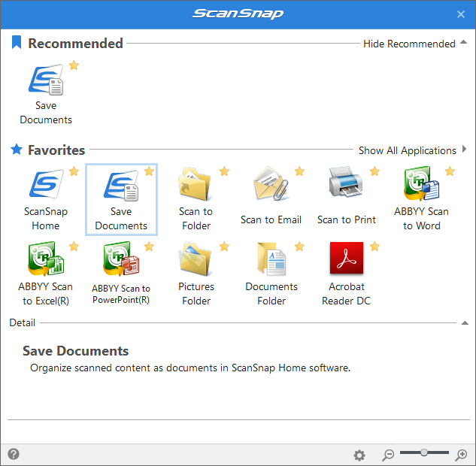476x466 pixels.
Task: Open Acrobat Reader DC icon
Action: tap(347, 258)
